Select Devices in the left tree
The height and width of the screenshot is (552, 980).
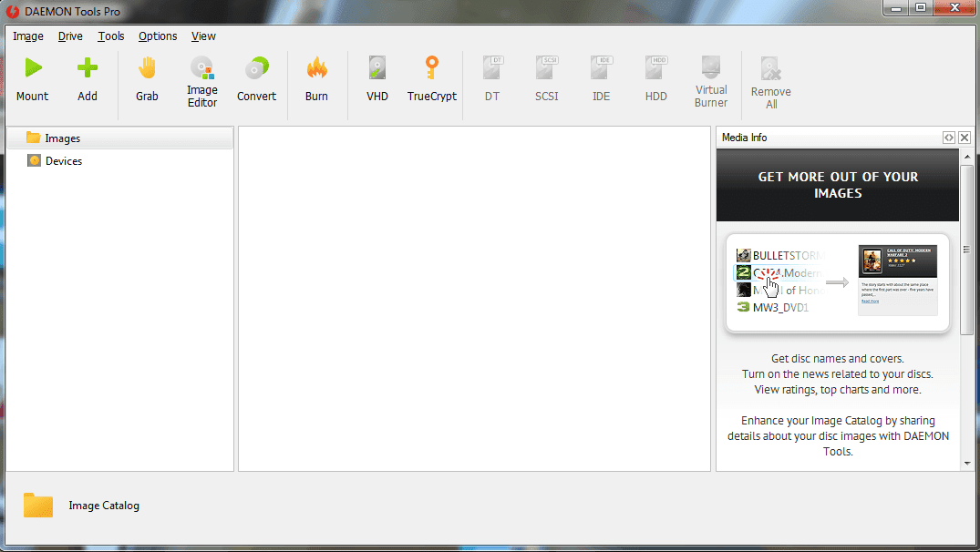pos(120,161)
